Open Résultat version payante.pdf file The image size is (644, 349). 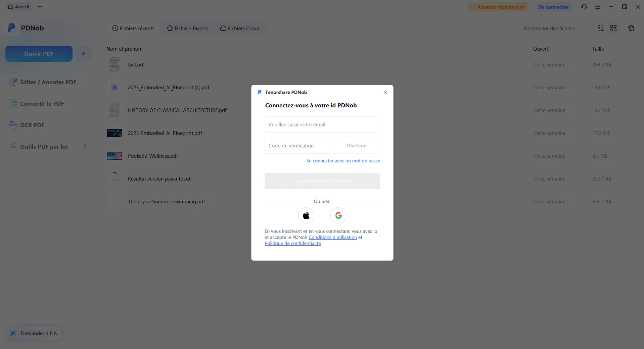point(160,179)
